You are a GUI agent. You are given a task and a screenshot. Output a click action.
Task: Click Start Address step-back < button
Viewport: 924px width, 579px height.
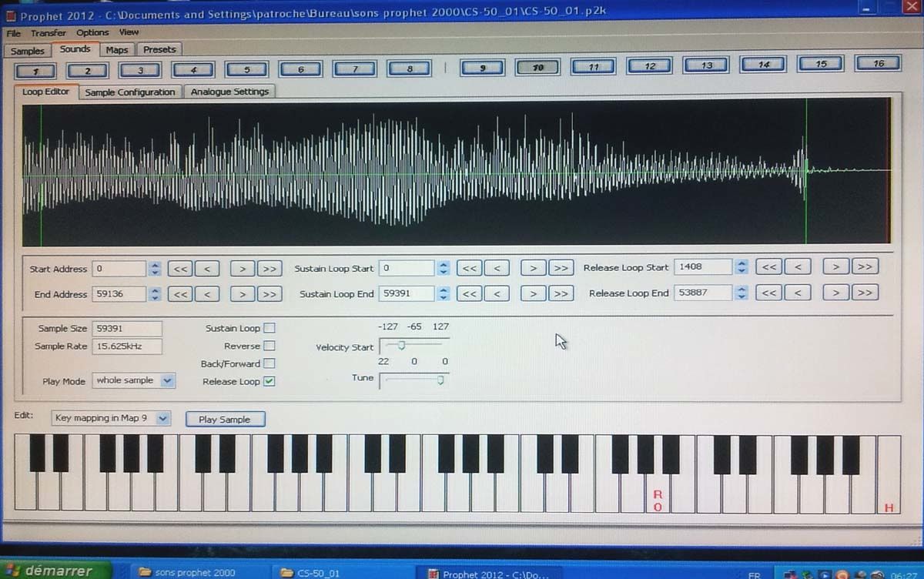tap(206, 269)
